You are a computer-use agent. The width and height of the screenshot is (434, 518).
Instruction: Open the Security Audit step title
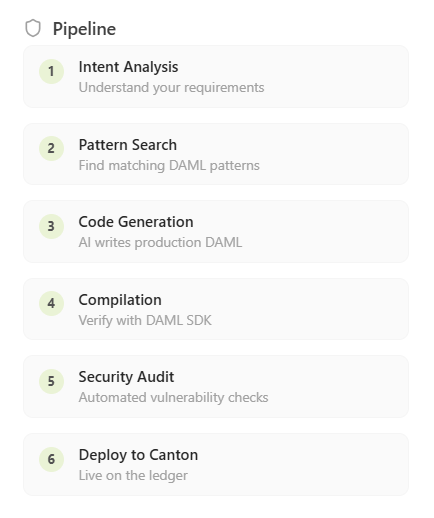coord(126,377)
